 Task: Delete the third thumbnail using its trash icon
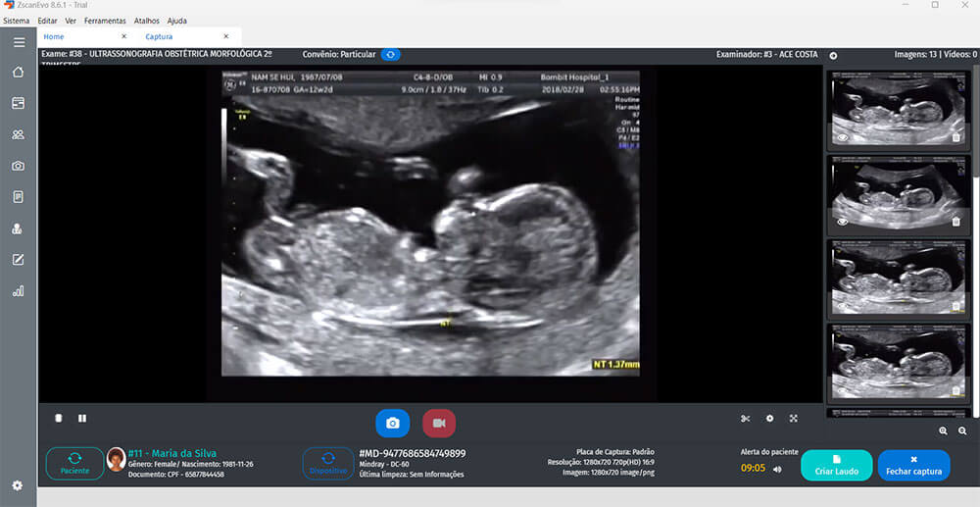tap(955, 306)
